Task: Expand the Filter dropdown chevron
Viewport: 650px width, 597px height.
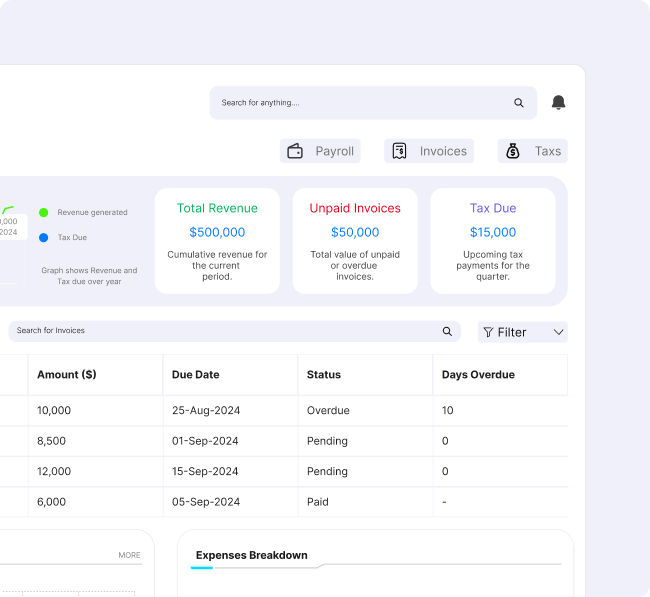Action: click(x=559, y=332)
